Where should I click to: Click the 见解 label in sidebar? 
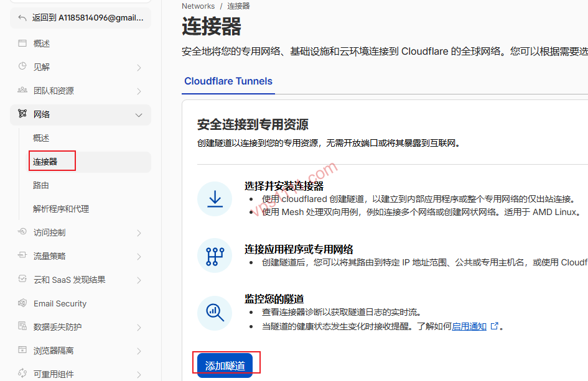pos(42,67)
